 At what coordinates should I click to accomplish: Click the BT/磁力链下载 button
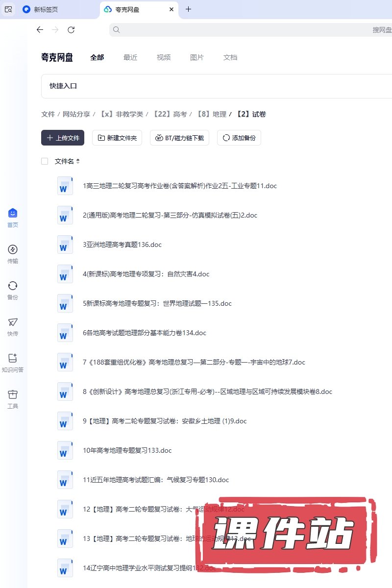(x=179, y=138)
